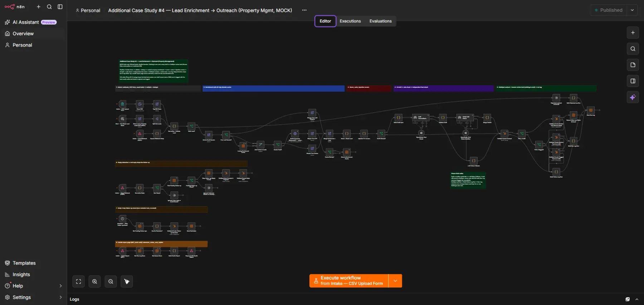Screen dimensions: 644x305
Task: Add a node with the canvas plus button
Action: [x=633, y=33]
